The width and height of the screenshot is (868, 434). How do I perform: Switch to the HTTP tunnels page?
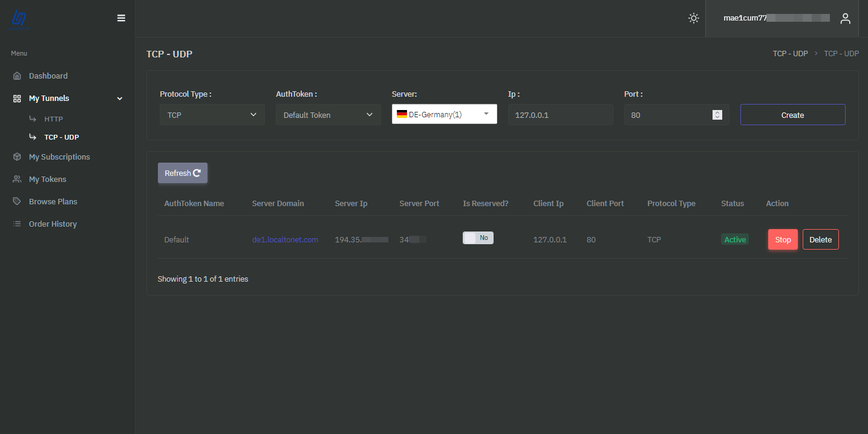click(53, 118)
